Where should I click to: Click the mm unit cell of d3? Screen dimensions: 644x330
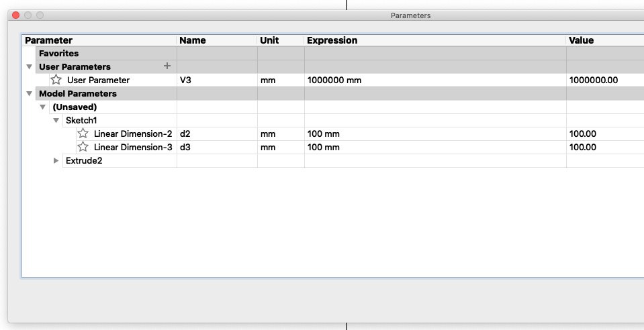click(281, 148)
